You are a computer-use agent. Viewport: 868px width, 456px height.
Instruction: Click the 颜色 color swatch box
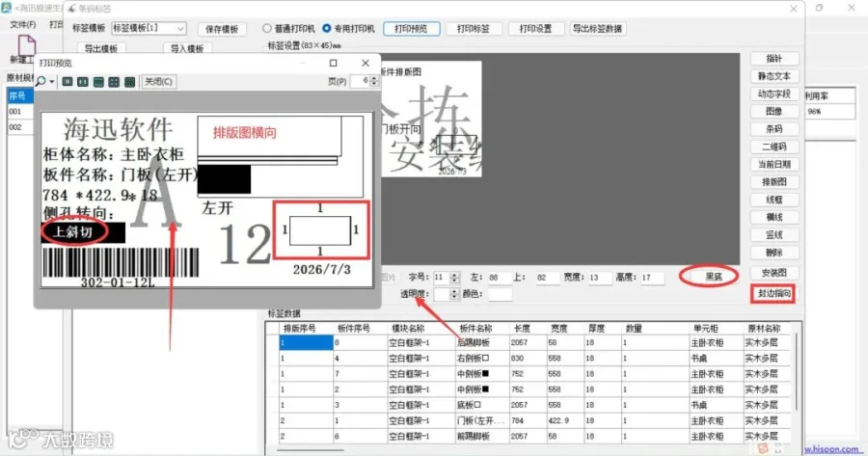point(501,294)
